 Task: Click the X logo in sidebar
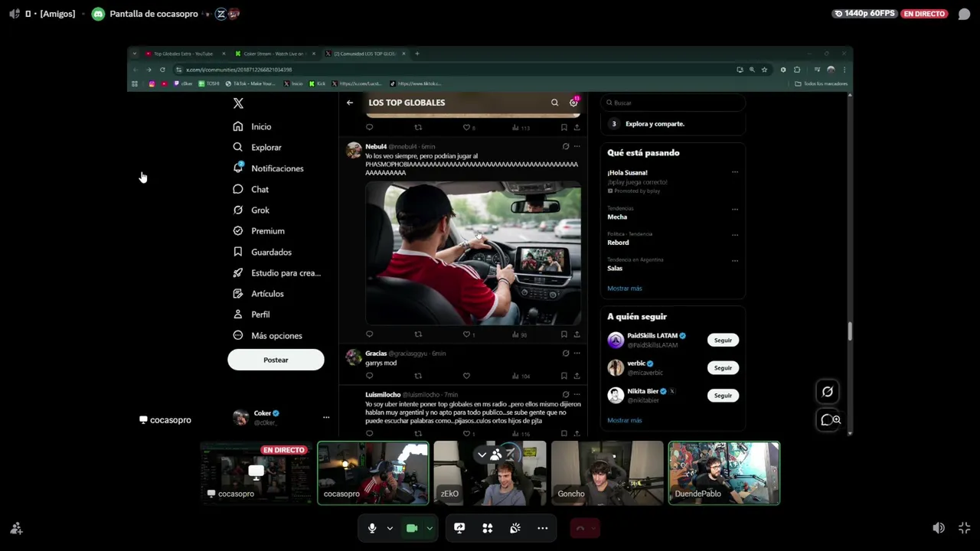238,103
